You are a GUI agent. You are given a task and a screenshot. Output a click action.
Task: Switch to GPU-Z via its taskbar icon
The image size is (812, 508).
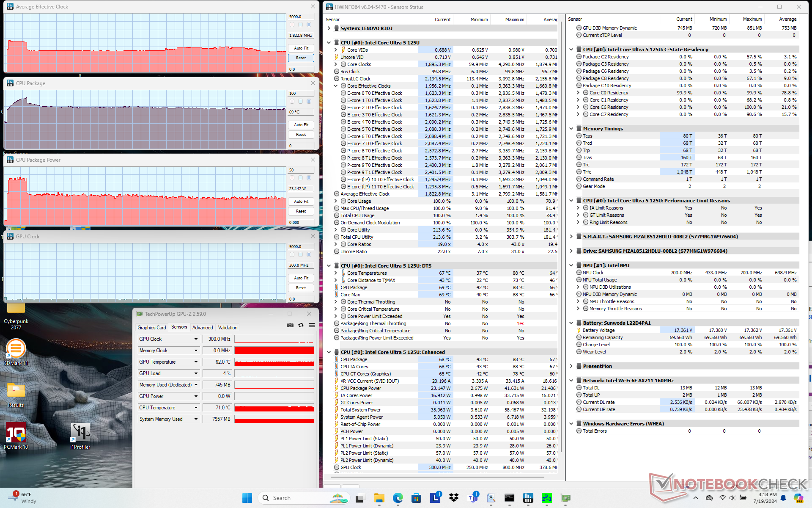(x=566, y=498)
